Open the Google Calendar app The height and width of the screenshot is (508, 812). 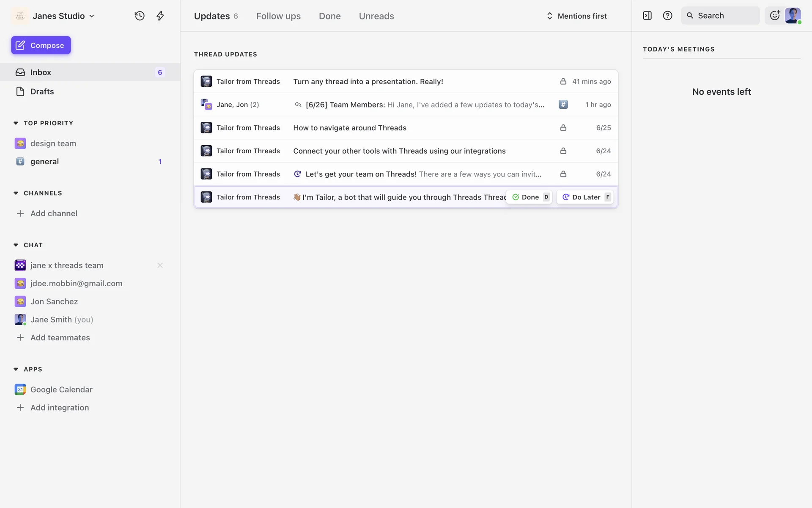pyautogui.click(x=61, y=389)
